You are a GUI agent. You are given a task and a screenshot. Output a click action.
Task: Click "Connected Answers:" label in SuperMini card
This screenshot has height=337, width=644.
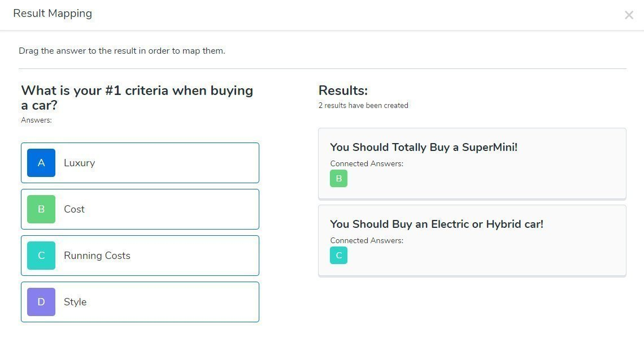pyautogui.click(x=367, y=164)
